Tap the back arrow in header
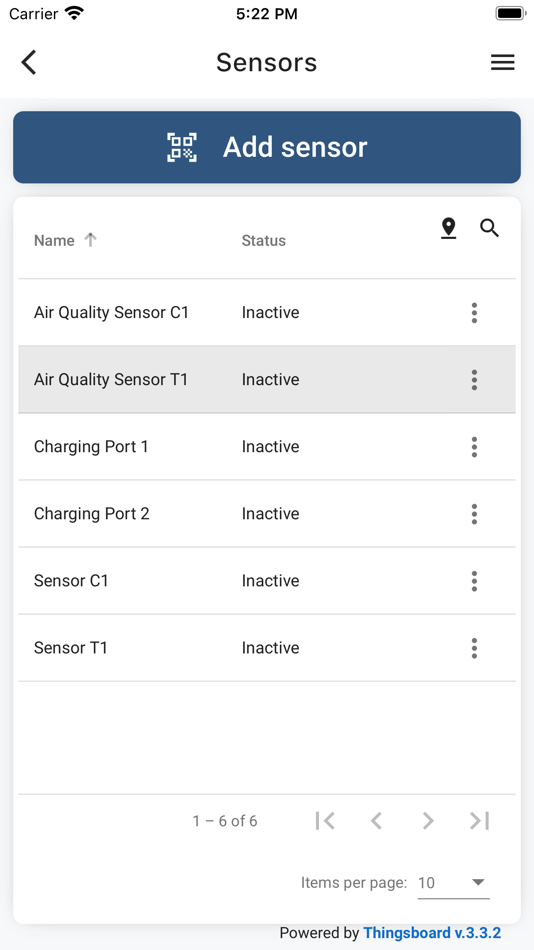Image resolution: width=534 pixels, height=950 pixels. [28, 62]
